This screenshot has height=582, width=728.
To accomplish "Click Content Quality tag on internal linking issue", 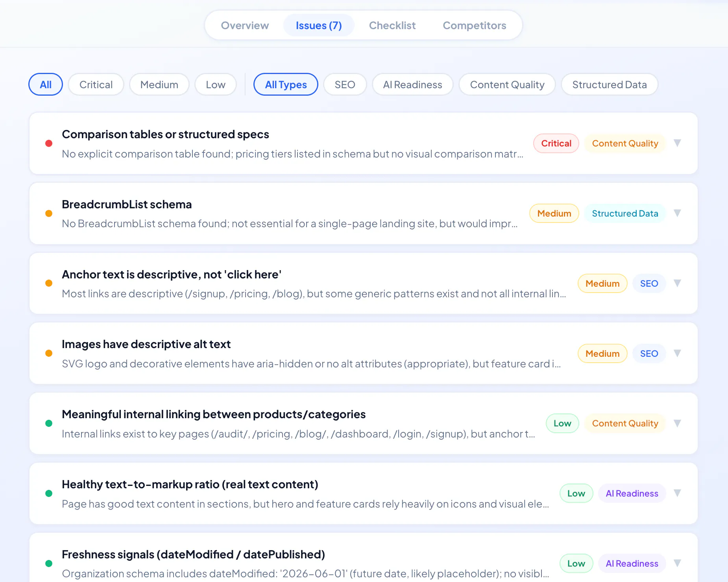I will [625, 423].
